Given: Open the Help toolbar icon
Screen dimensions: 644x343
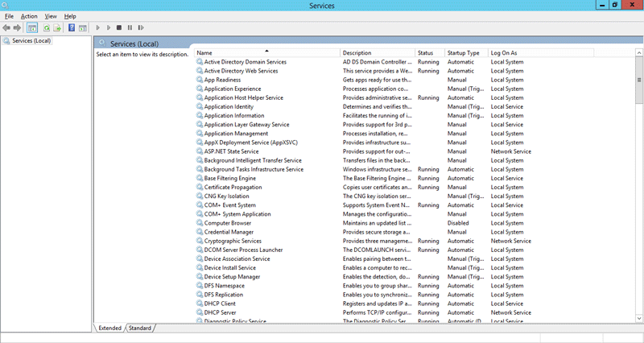Looking at the screenshot, I should click(x=72, y=28).
